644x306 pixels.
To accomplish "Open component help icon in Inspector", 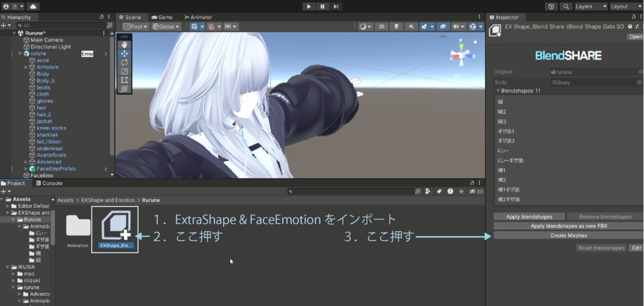I will 630,26.
